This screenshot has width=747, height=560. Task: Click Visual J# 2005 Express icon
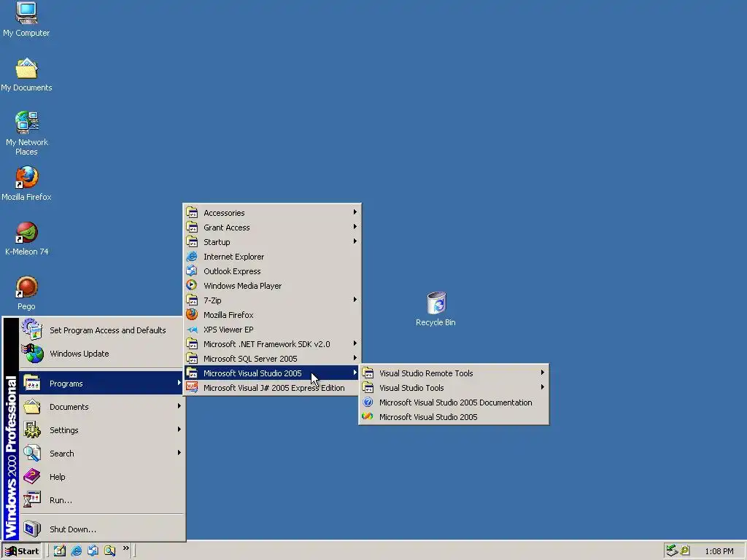192,388
